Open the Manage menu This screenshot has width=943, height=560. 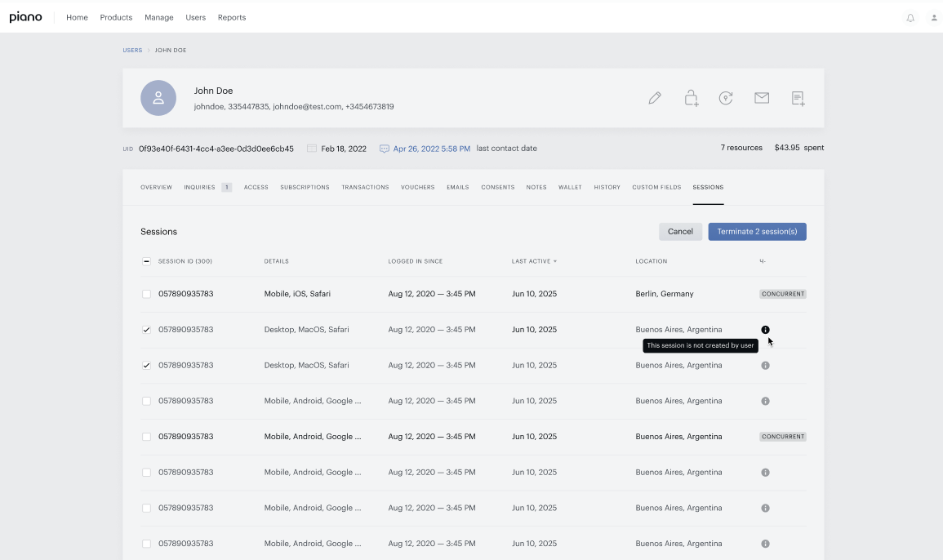click(x=158, y=17)
